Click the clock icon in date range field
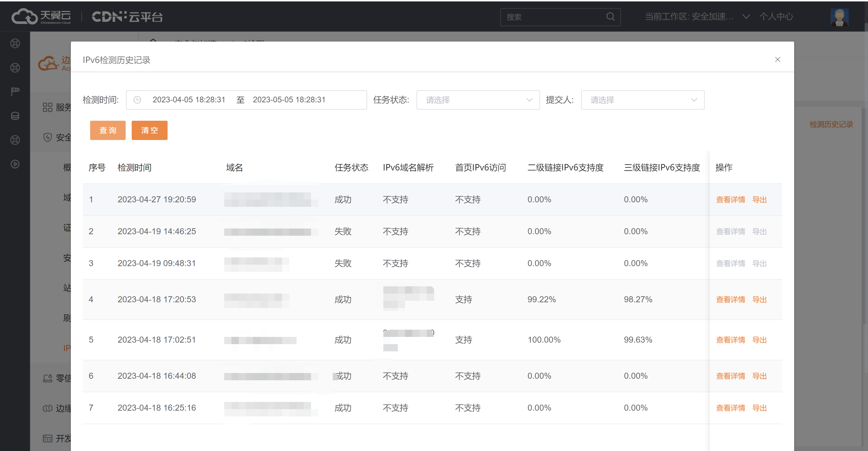The image size is (868, 451). (x=137, y=100)
